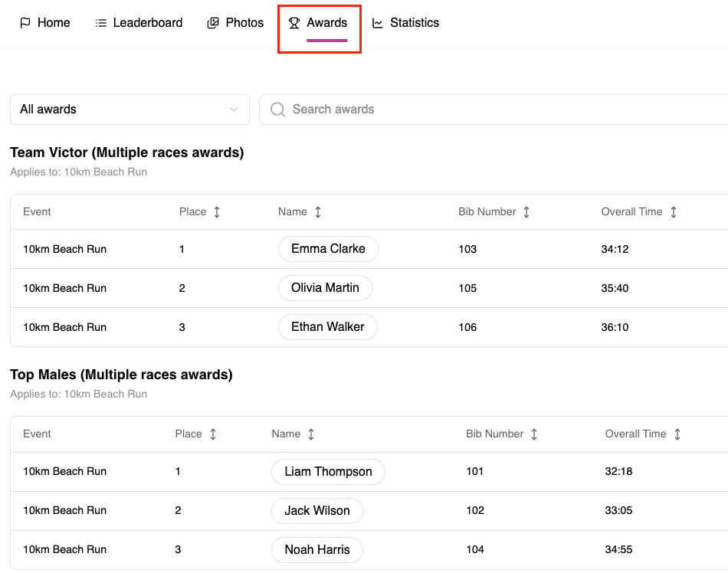Select the Awards tab
This screenshot has height=573, width=728.
[318, 23]
